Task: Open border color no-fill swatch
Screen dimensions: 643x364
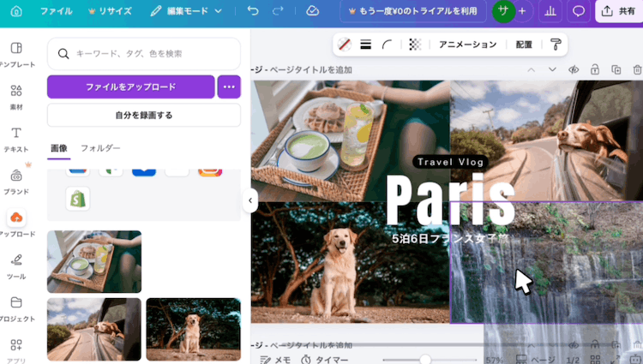Action: (345, 45)
